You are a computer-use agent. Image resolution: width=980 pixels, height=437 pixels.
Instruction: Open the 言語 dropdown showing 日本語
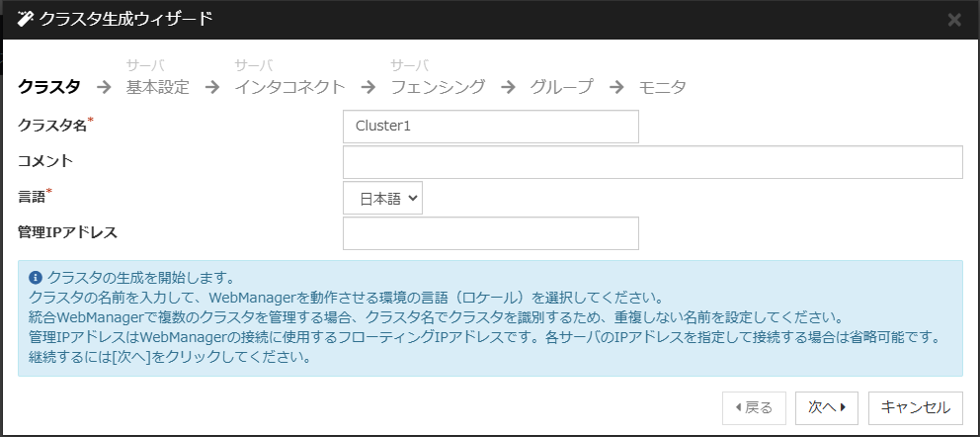[383, 198]
